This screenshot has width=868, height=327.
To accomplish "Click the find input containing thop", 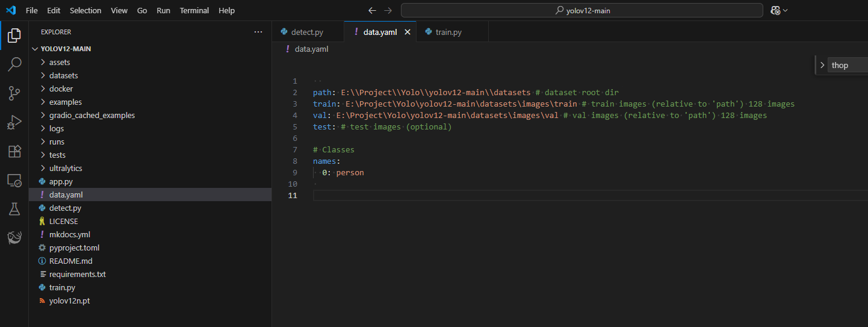I will tap(849, 65).
